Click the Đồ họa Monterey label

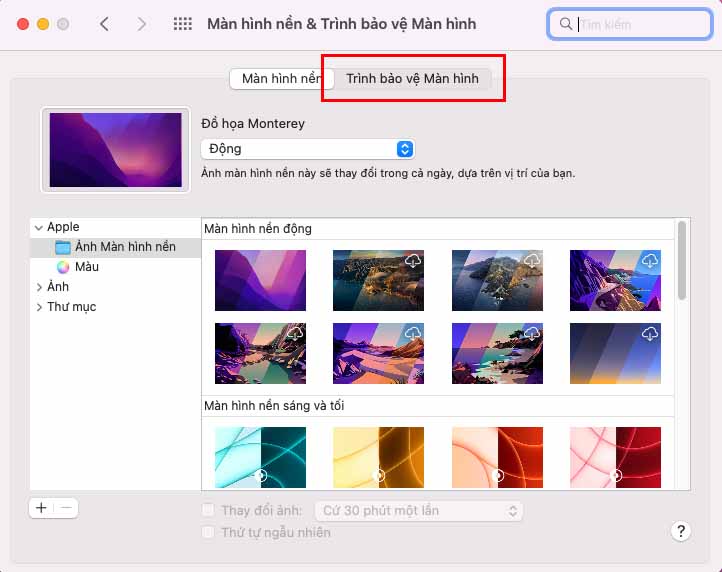coord(253,124)
